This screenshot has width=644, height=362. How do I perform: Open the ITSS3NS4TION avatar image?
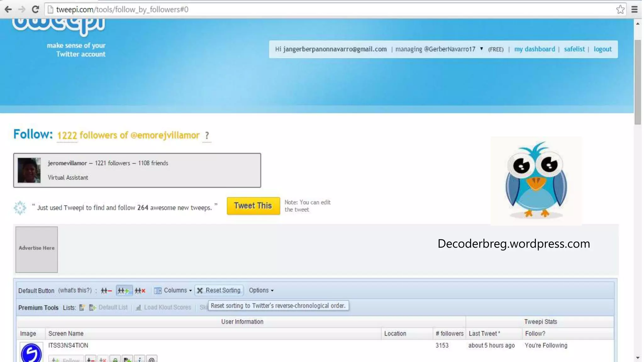tap(31, 352)
